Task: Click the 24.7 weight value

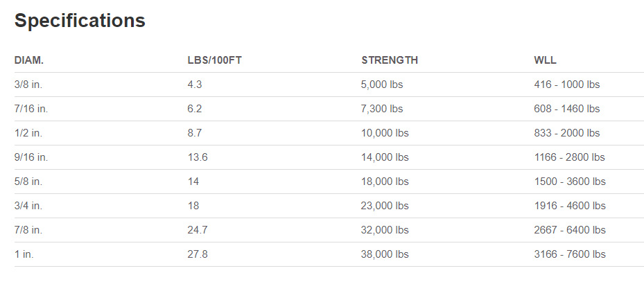Action: click(198, 230)
